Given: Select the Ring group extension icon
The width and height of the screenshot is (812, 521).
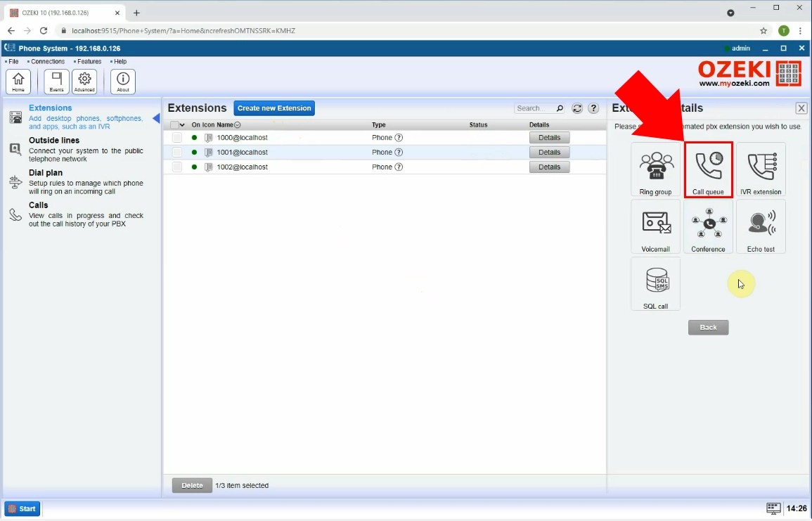Looking at the screenshot, I should [655, 169].
